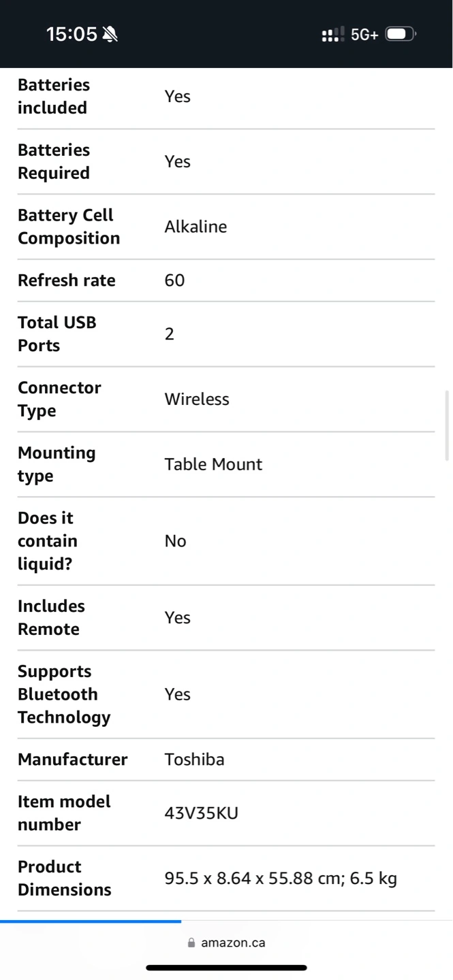Tap the Table Mount value

coord(213,465)
